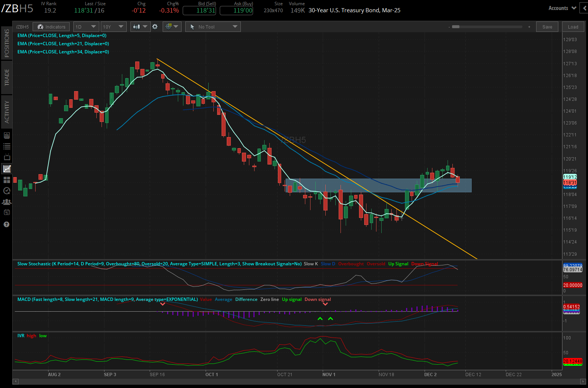The image size is (588, 388).
Task: Click the red 118'31 price label on axis
Action: [570, 182]
